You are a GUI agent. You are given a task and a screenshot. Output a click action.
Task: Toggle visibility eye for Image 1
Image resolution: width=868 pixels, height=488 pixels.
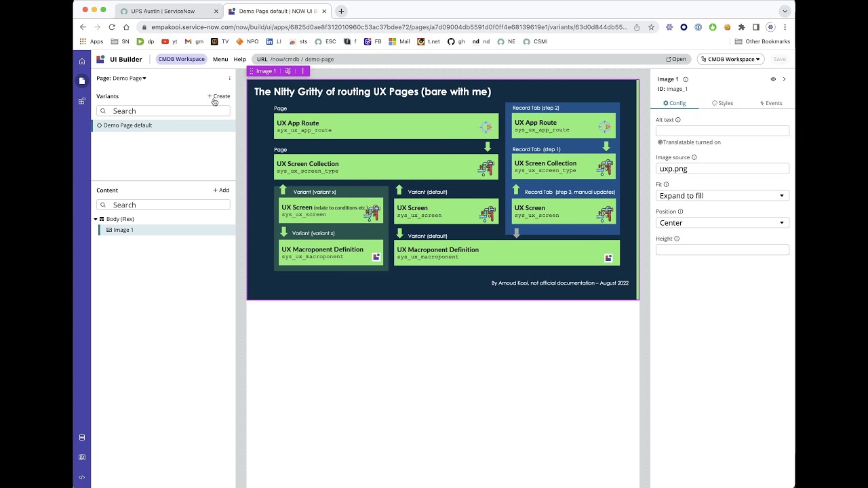click(773, 79)
